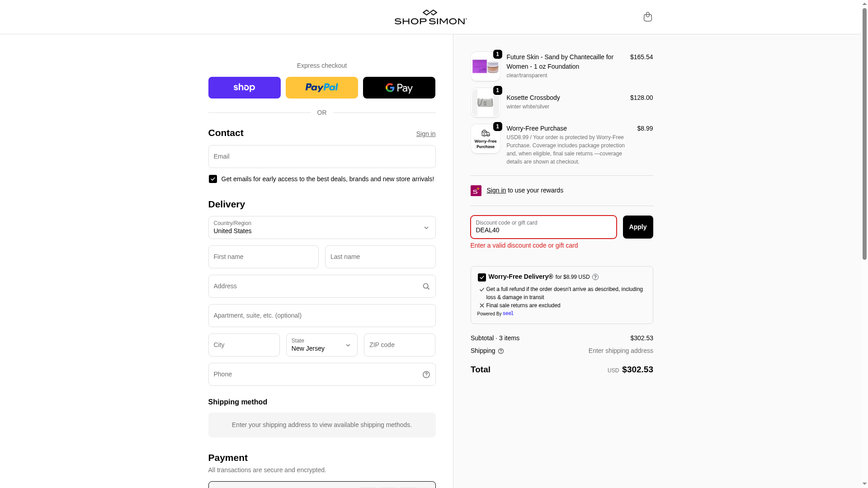Image resolution: width=868 pixels, height=488 pixels.
Task: Click the rewards S+ icon
Action: point(476,191)
